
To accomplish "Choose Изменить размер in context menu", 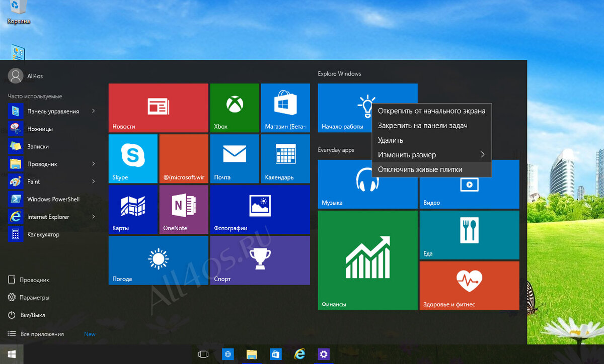I will pyautogui.click(x=431, y=155).
